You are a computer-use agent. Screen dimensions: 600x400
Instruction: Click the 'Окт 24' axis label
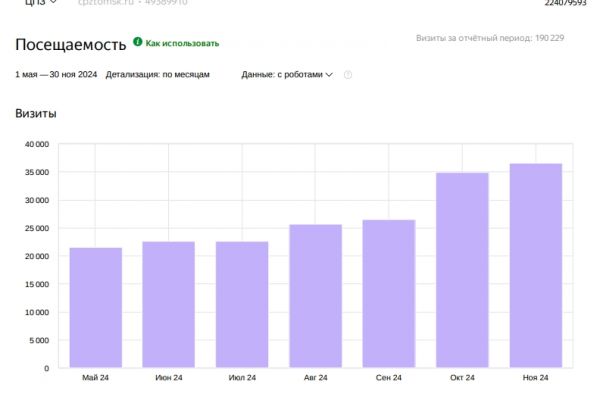(462, 378)
